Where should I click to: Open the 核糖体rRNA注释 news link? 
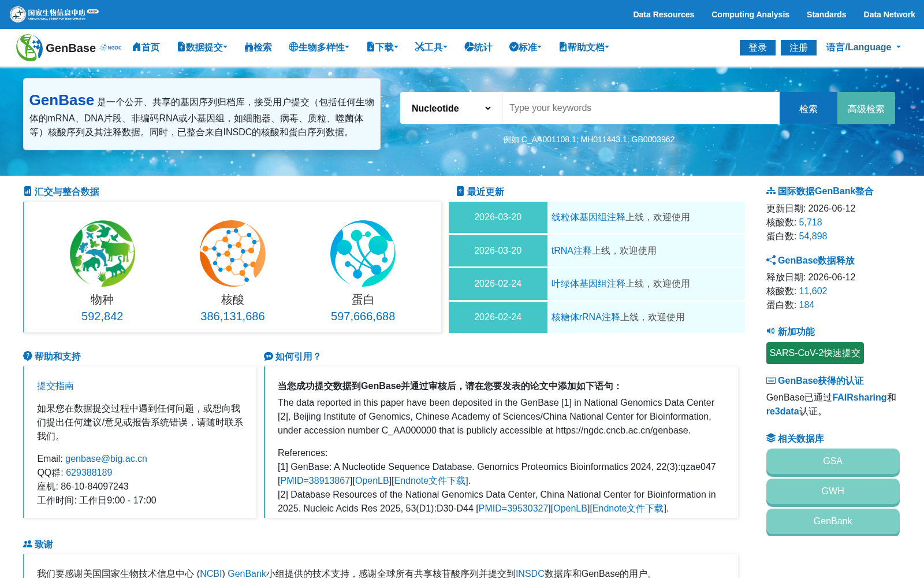(586, 317)
